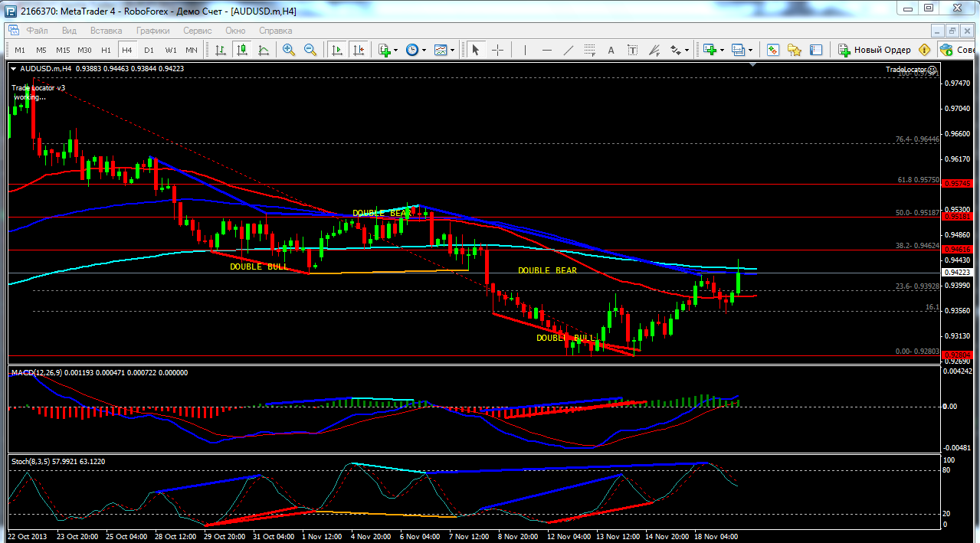Zoom out of the chart
Image resolution: width=980 pixels, height=543 pixels.
[x=310, y=50]
